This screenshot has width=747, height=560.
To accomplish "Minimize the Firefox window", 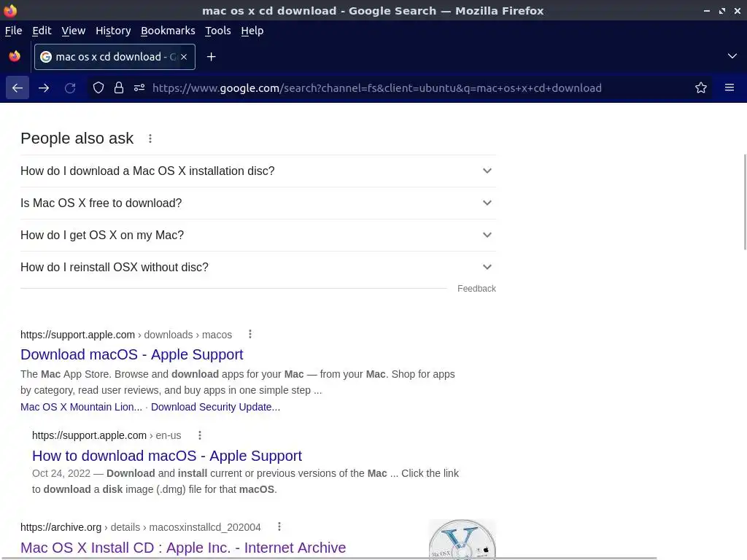I will 706,10.
